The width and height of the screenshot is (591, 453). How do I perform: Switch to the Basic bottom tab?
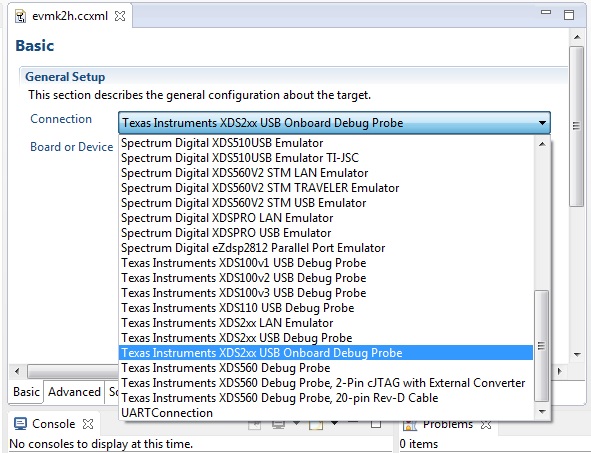(x=26, y=392)
